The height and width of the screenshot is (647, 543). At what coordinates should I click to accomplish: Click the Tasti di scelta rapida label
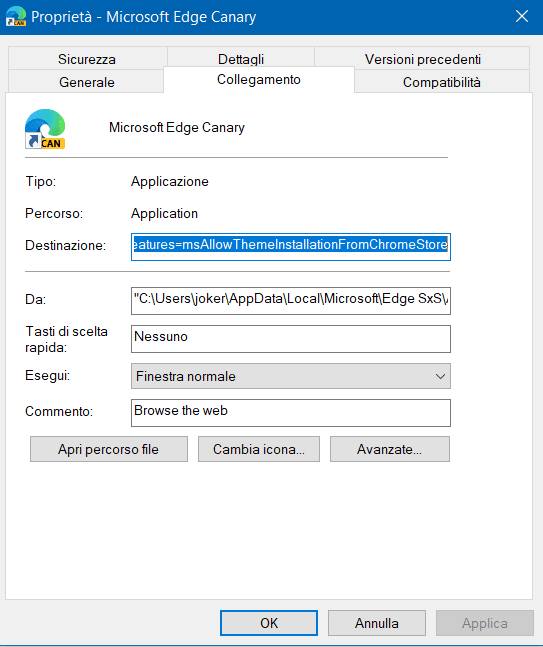[66, 339]
